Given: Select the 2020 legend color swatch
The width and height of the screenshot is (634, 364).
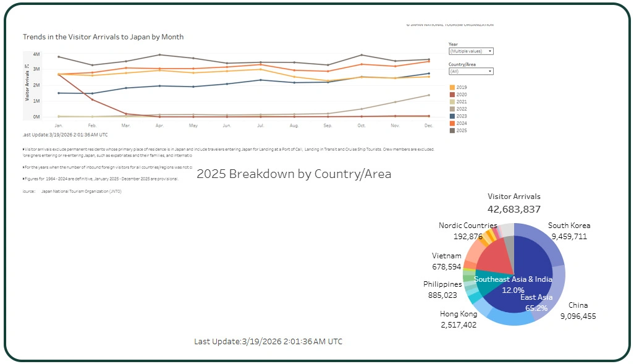Looking at the screenshot, I should [x=452, y=95].
